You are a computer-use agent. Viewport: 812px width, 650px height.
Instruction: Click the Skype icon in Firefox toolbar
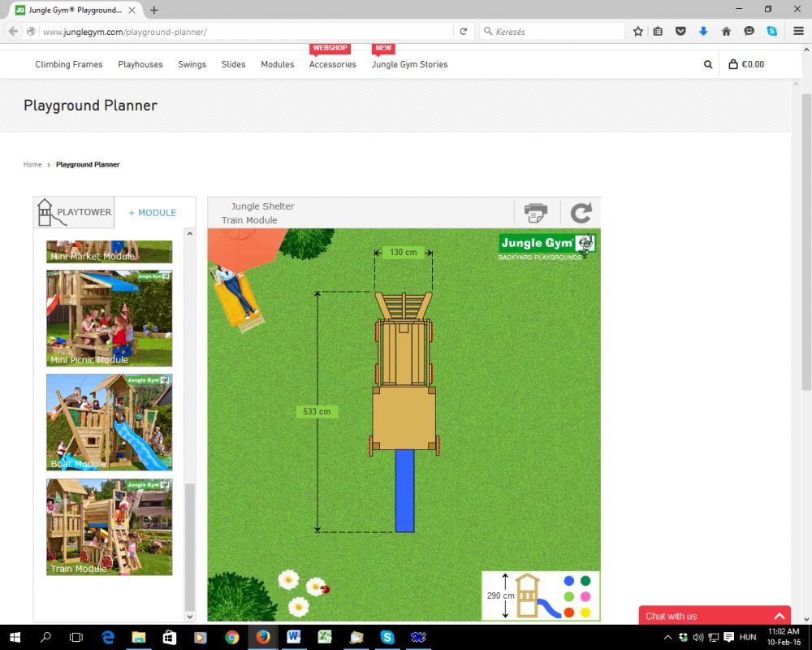tap(771, 32)
